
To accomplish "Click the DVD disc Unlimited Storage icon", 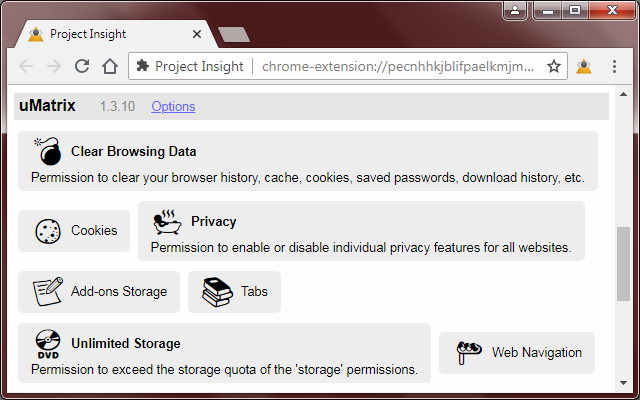I will point(47,344).
